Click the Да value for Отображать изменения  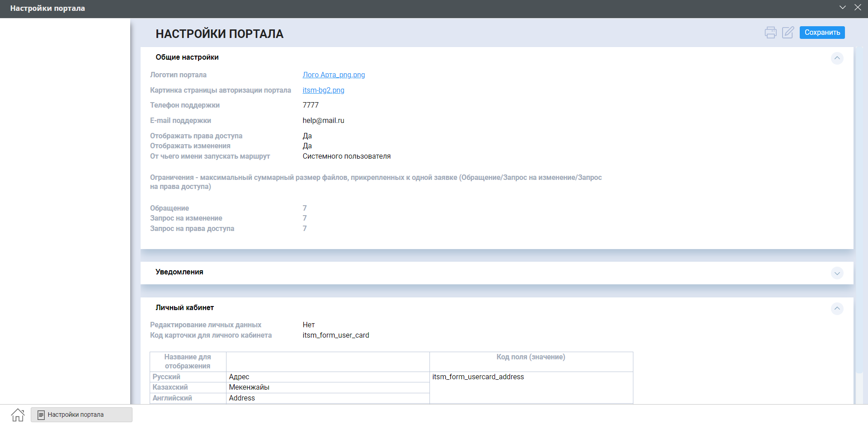(307, 146)
